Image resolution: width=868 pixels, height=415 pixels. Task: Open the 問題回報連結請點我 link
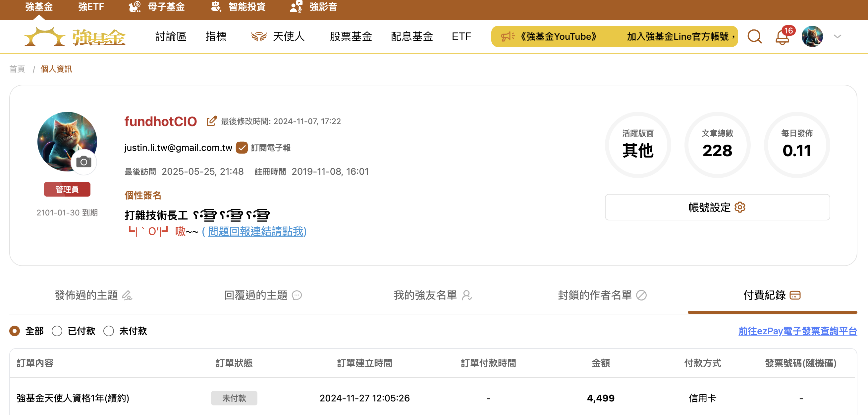(x=256, y=232)
